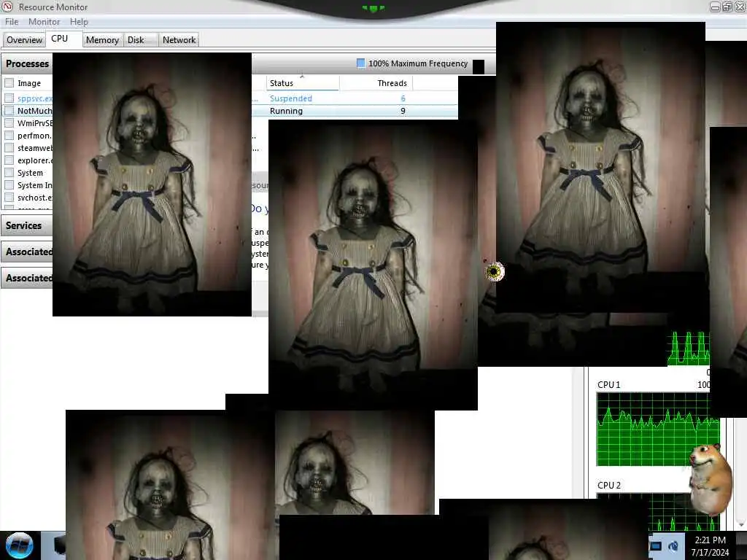
Task: Click the doll image in the center popup
Action: (x=373, y=264)
